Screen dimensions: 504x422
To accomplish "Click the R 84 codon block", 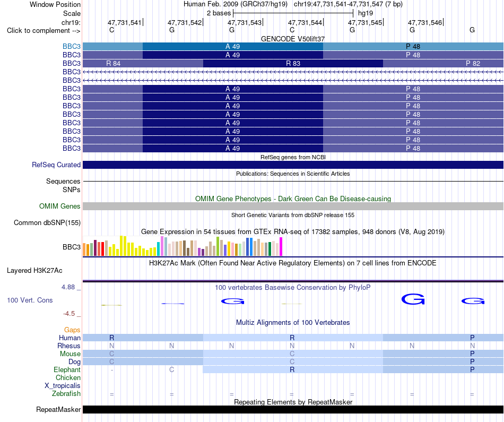I will (x=143, y=63).
